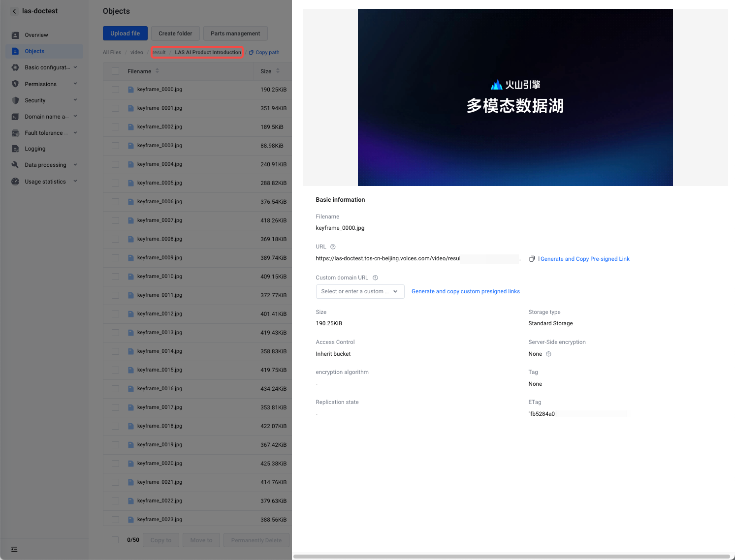Toggle the select-all checkbox in the table header

115,71
